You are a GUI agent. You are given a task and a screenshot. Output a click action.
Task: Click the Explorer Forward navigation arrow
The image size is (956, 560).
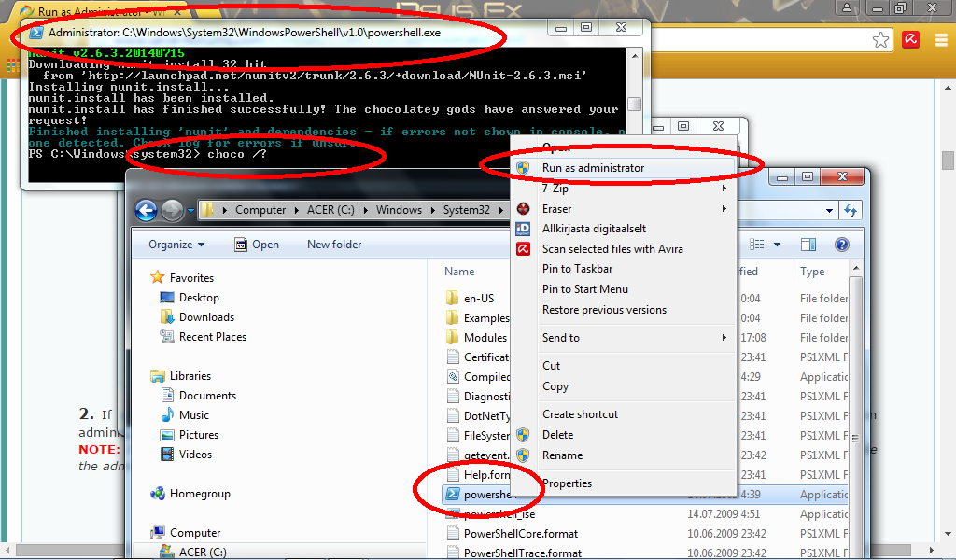(x=173, y=210)
